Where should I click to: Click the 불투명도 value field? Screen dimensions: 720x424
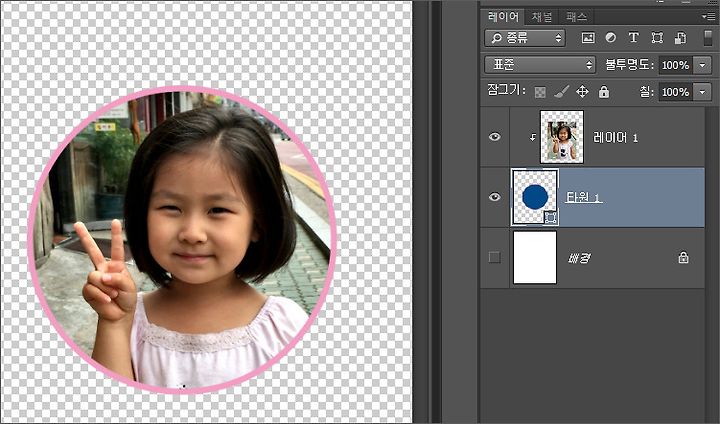675,65
